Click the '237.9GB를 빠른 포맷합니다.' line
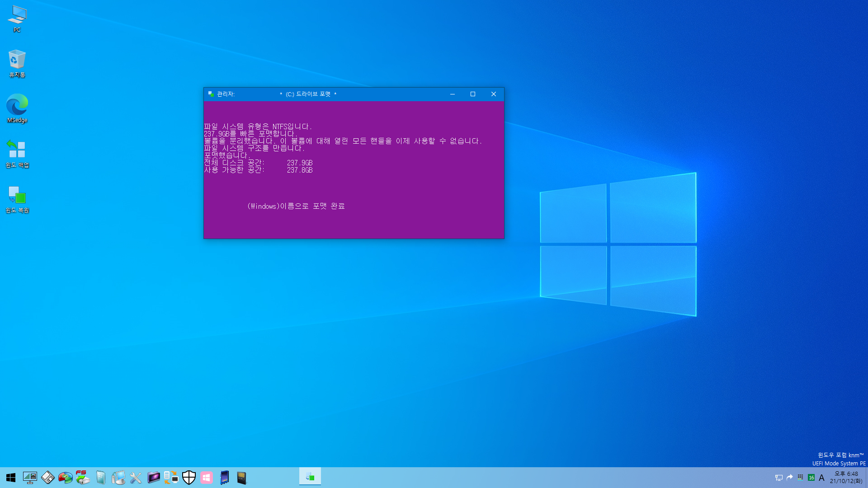Viewport: 868px width, 488px height. [251, 134]
